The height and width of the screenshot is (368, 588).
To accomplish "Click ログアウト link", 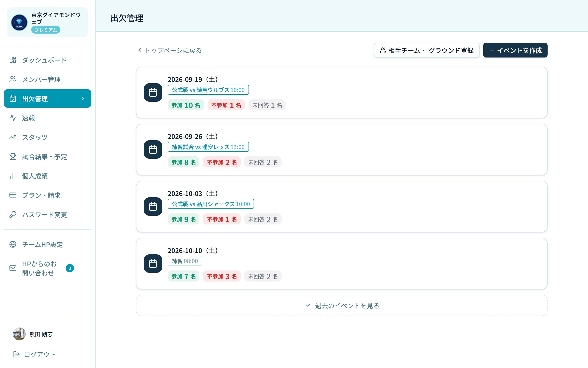I will click(x=34, y=354).
